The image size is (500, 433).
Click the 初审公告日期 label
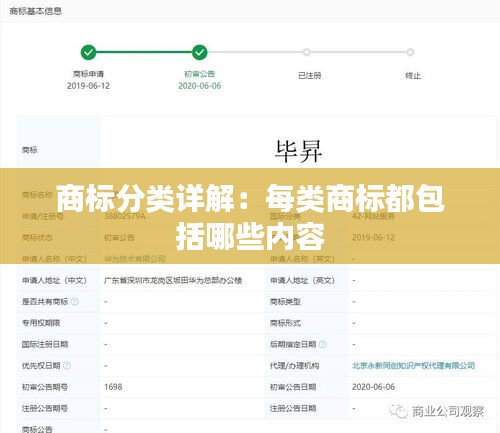point(293,387)
